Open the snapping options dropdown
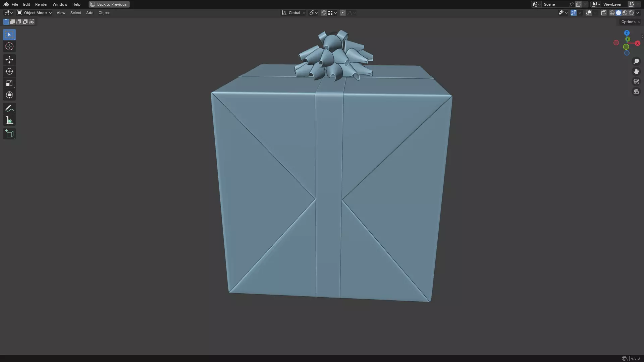This screenshot has width=644, height=362. 333,13
